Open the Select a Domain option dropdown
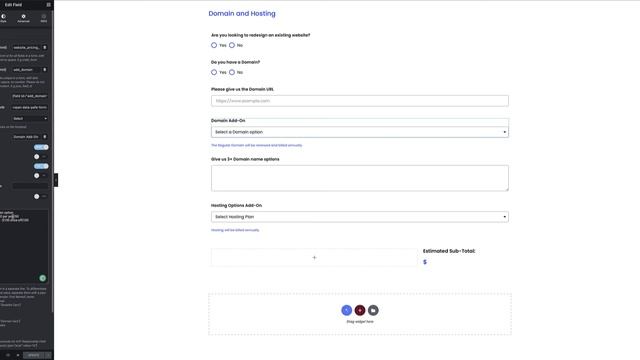The width and height of the screenshot is (640, 360). click(x=360, y=132)
